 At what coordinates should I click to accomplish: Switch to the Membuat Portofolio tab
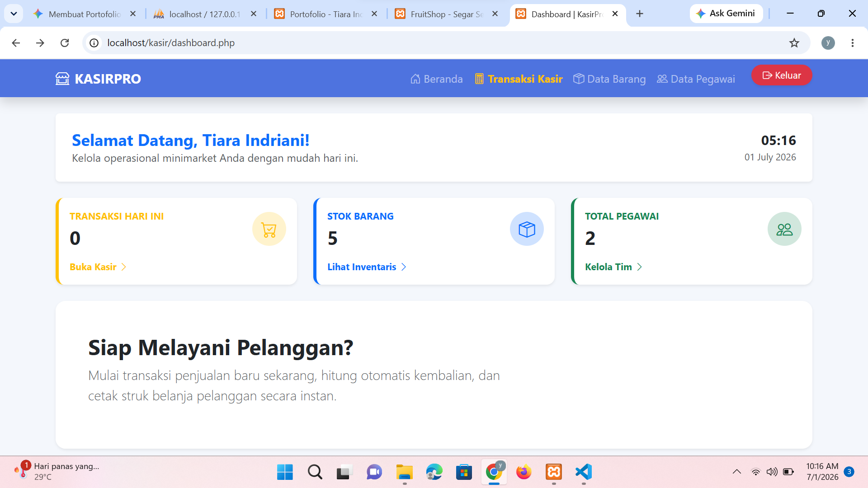pyautogui.click(x=84, y=14)
